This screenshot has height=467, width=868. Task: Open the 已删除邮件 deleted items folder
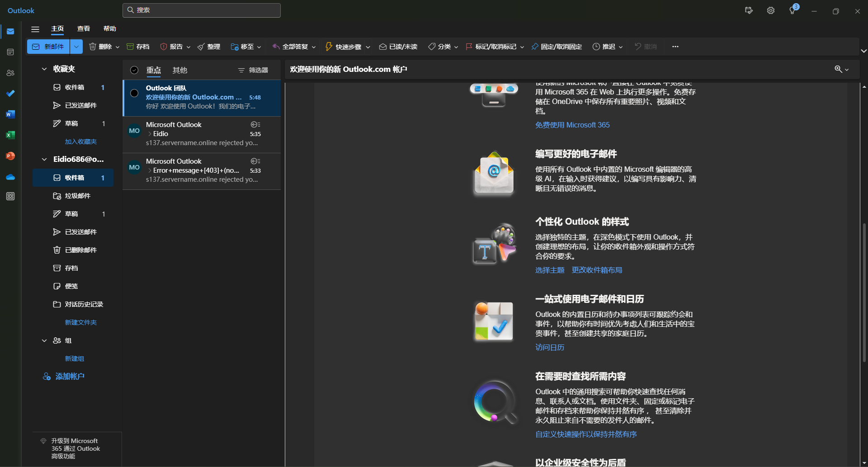point(73,250)
